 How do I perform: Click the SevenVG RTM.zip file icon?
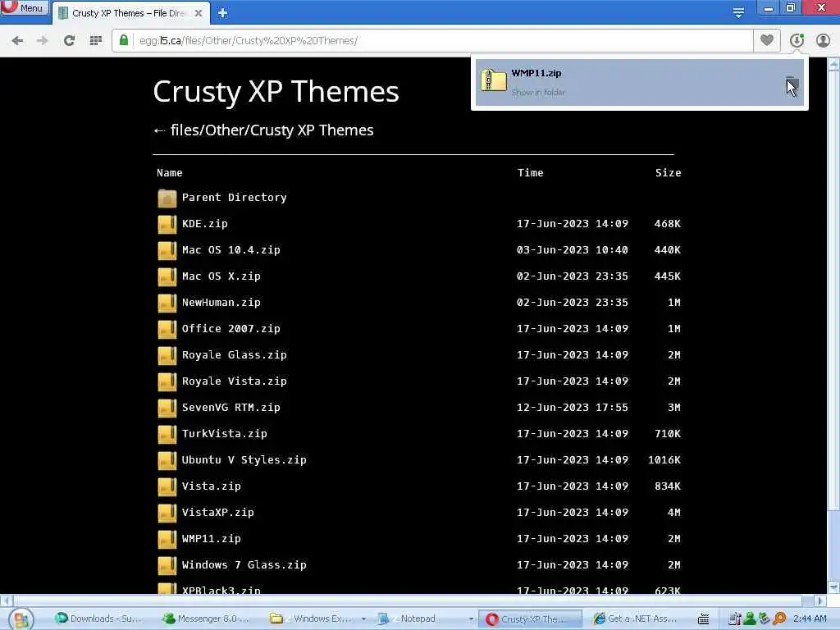[167, 409]
